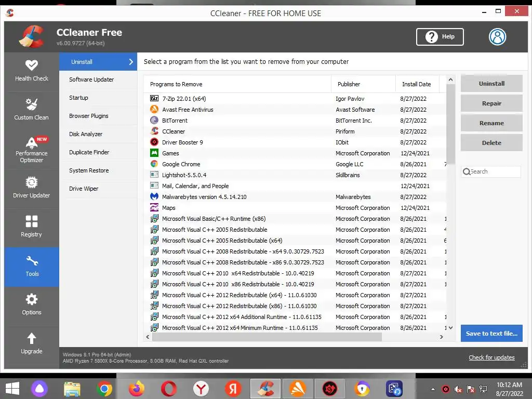This screenshot has height=399, width=532.
Task: Click the horizontal scrollbar thumb
Action: pyautogui.click(x=267, y=337)
